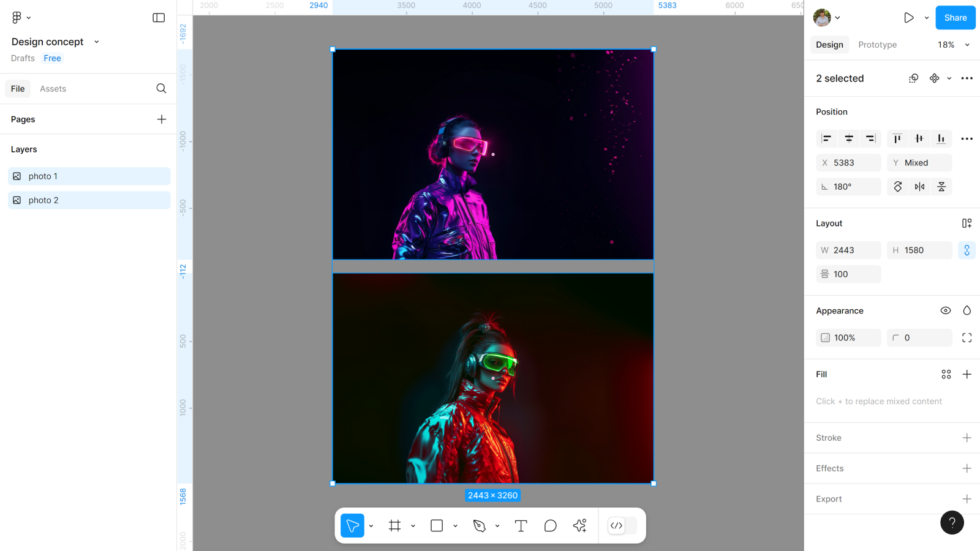980x551 pixels.
Task: Toggle layer visibility eye in Appearance
Action: [x=945, y=311]
